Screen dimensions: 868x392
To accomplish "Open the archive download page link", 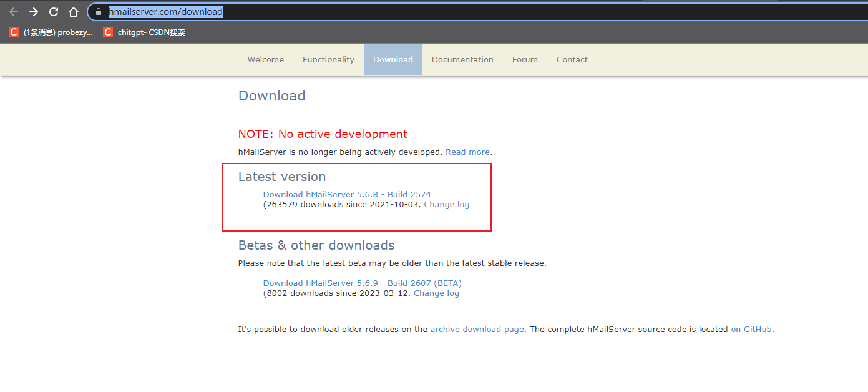I will click(477, 329).
